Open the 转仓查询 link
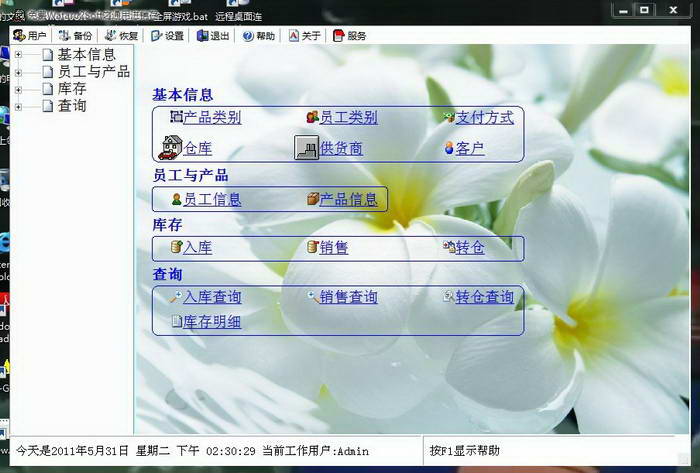Image resolution: width=700 pixels, height=473 pixels. (485, 297)
